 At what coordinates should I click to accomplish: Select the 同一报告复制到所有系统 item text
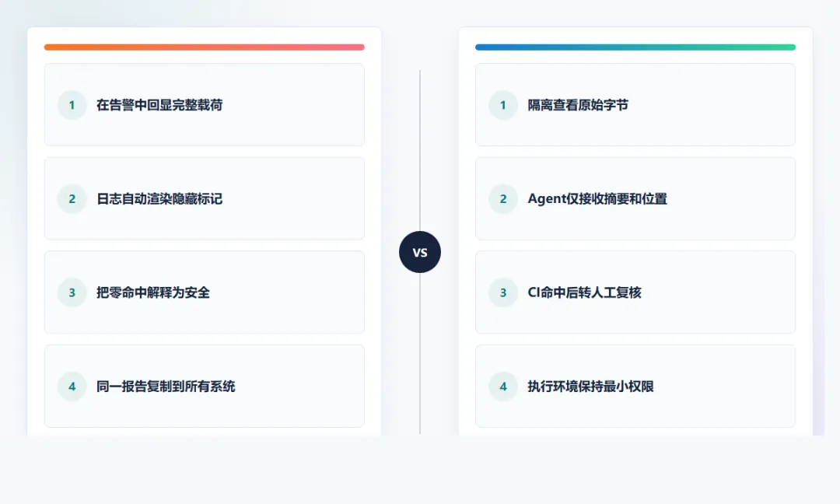pyautogui.click(x=166, y=387)
